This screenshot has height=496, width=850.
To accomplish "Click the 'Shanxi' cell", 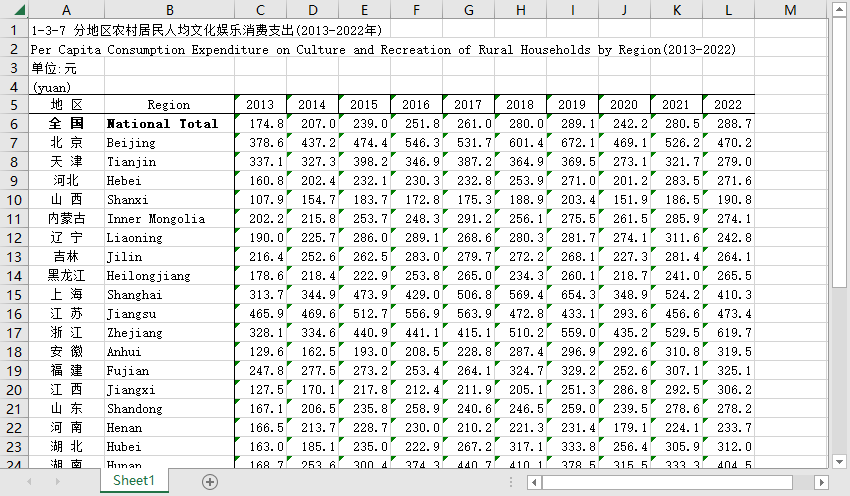I will [x=169, y=199].
